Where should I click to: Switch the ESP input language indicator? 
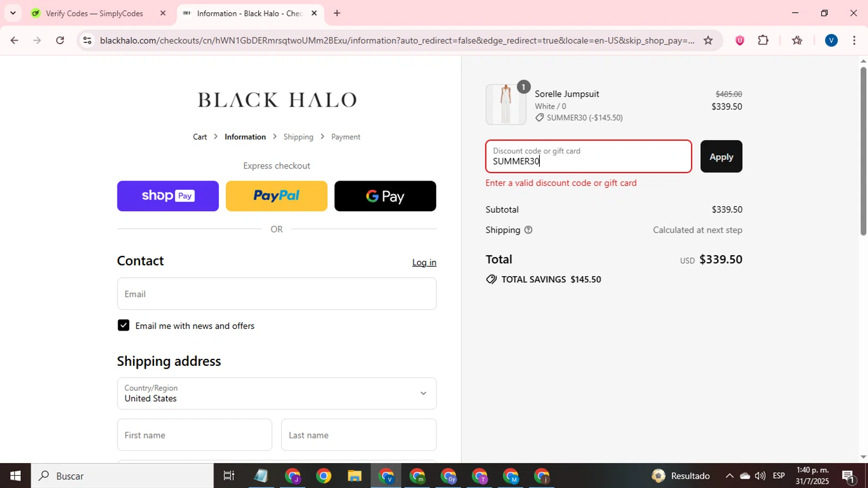779,476
